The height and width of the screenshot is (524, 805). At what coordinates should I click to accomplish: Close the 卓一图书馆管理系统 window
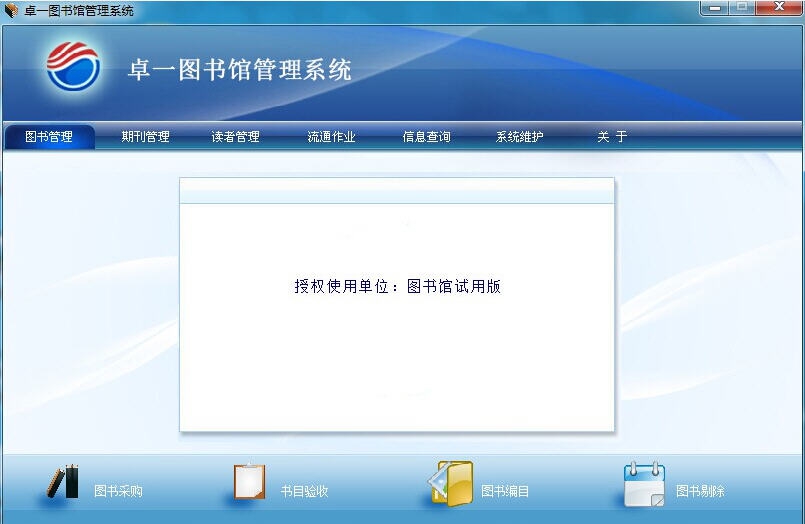pyautogui.click(x=779, y=7)
